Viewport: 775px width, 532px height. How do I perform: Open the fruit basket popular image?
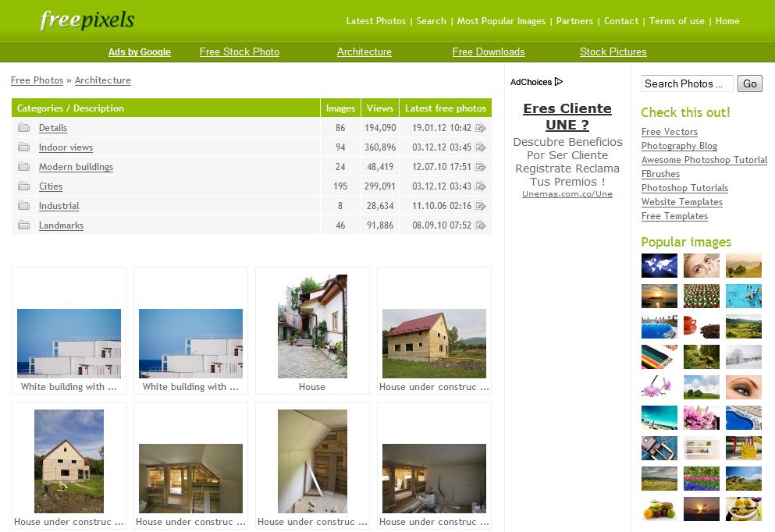(x=659, y=509)
